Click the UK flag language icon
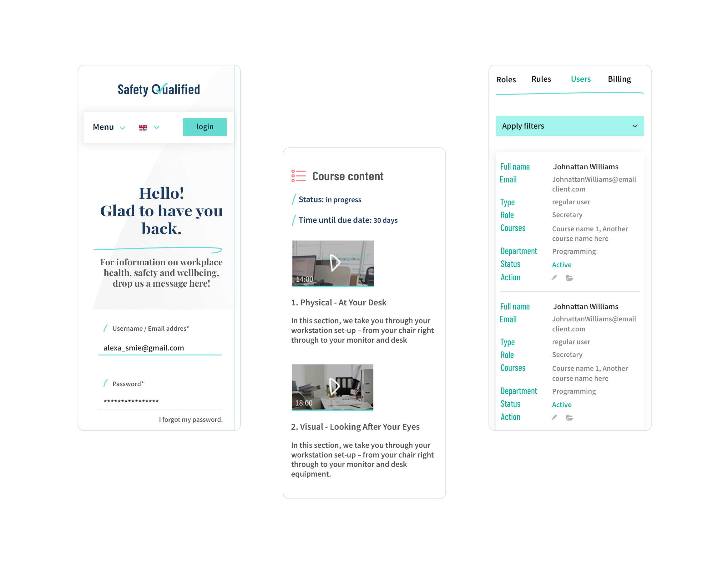This screenshot has width=728, height=567. click(143, 127)
